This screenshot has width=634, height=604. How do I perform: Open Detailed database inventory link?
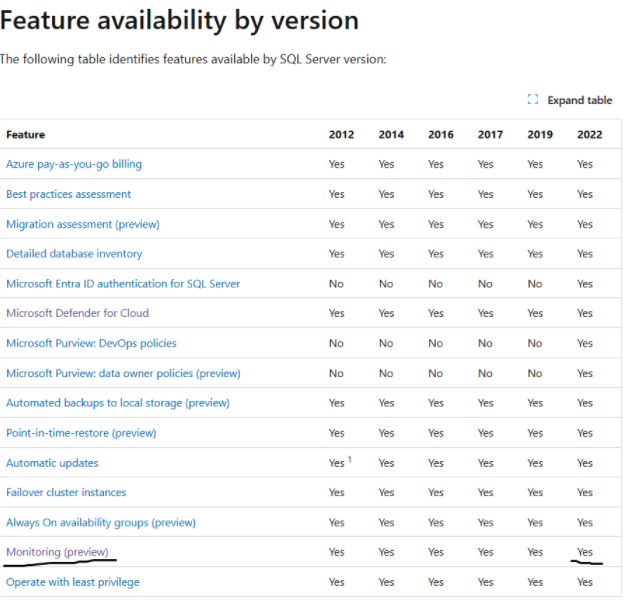tap(74, 254)
